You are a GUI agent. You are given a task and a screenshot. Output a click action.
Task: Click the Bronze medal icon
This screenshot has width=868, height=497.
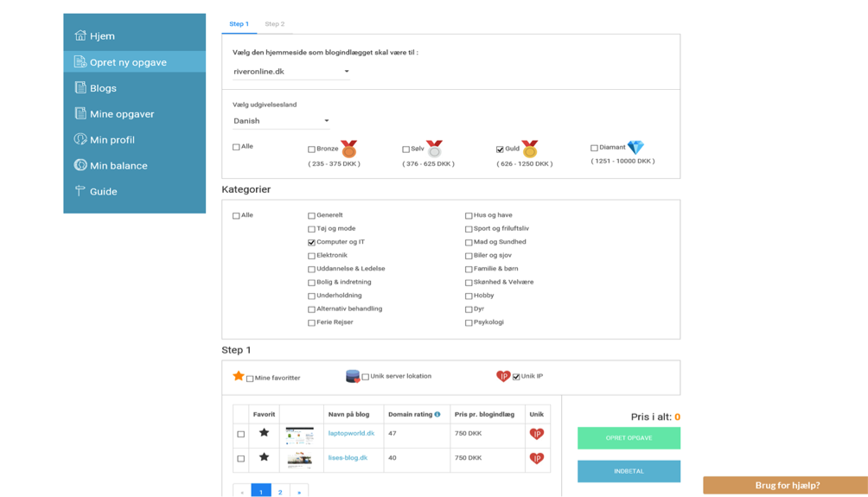pos(348,150)
